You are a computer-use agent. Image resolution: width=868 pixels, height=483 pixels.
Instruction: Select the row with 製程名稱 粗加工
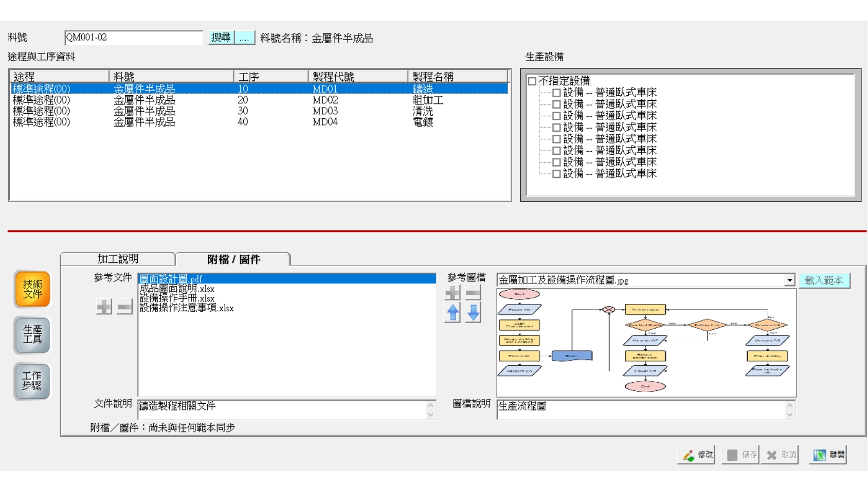259,100
